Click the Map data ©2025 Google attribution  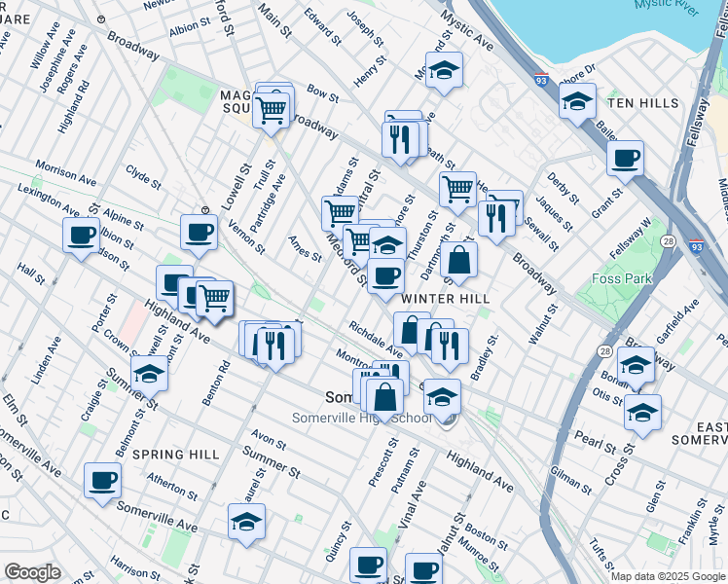coord(668,576)
